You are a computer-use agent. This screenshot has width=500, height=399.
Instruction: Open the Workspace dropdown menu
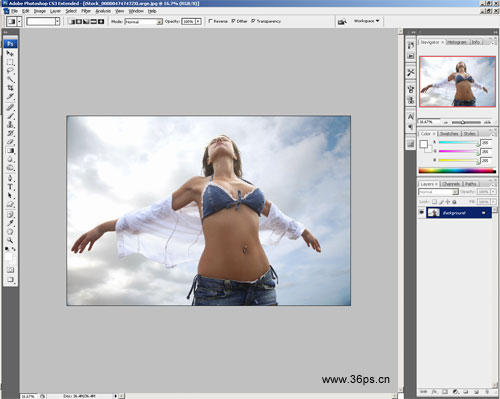[366, 21]
